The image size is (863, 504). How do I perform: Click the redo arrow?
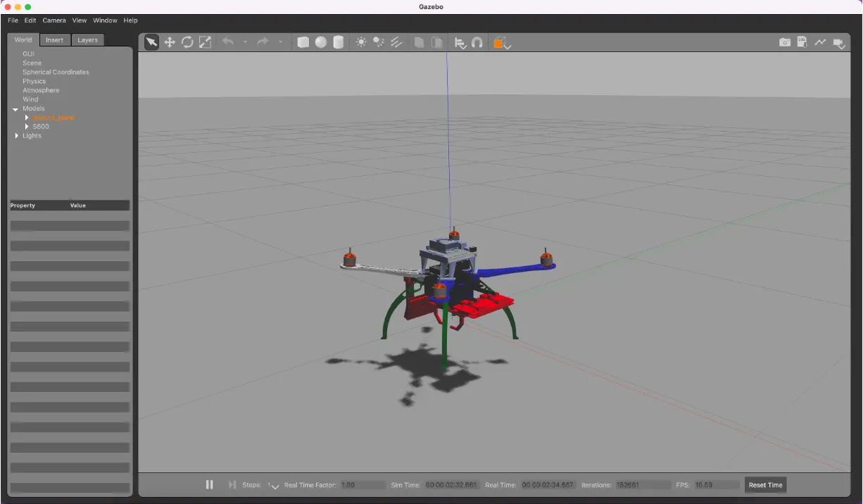tap(263, 42)
